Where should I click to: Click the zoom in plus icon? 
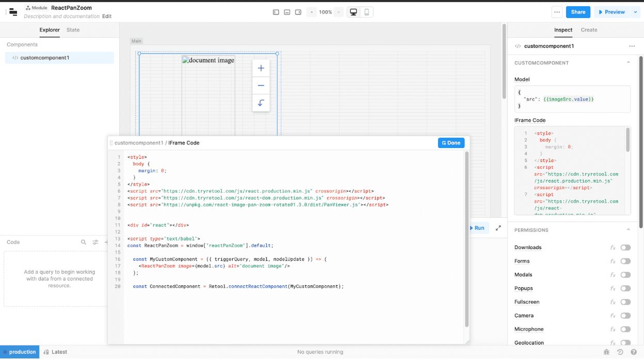(261, 68)
